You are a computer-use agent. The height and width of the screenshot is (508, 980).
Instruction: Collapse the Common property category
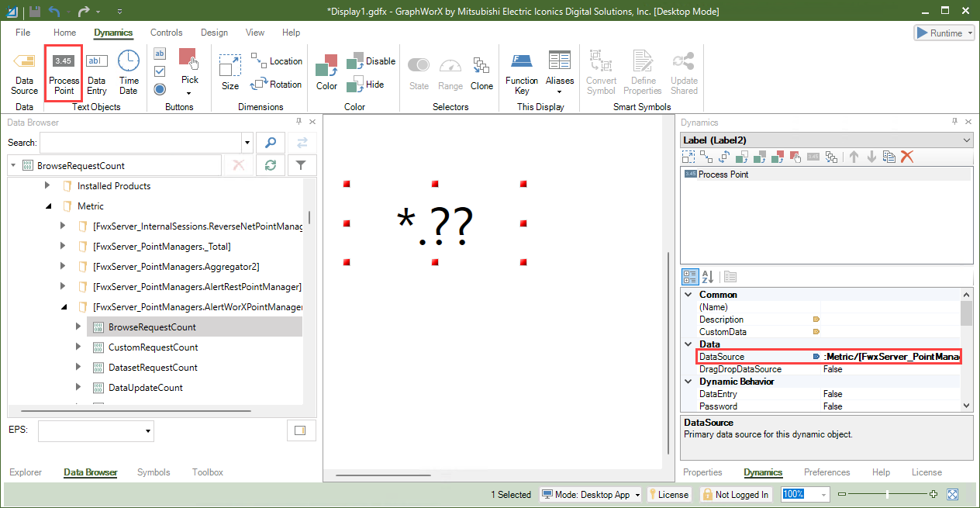688,295
